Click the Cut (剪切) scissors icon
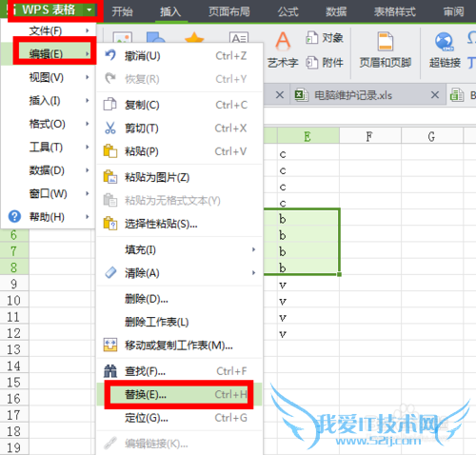This screenshot has width=476, height=455. tap(110, 128)
